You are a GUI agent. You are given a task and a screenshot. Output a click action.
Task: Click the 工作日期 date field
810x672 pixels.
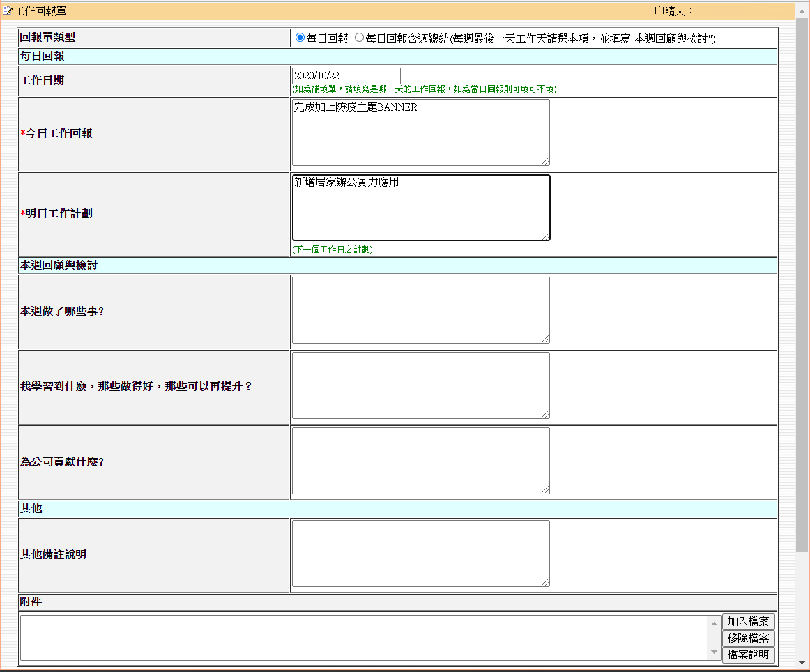[x=346, y=75]
